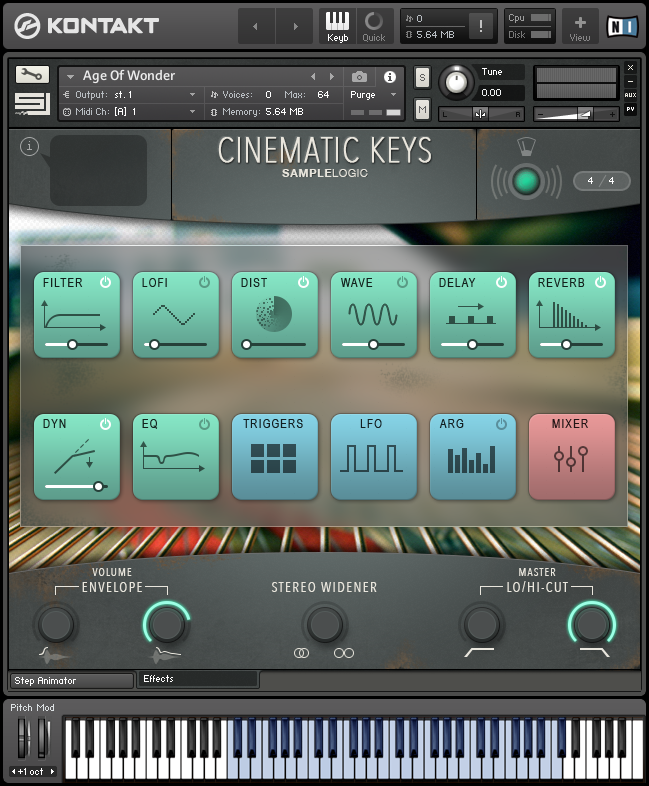Click the AUX button

click(x=630, y=95)
